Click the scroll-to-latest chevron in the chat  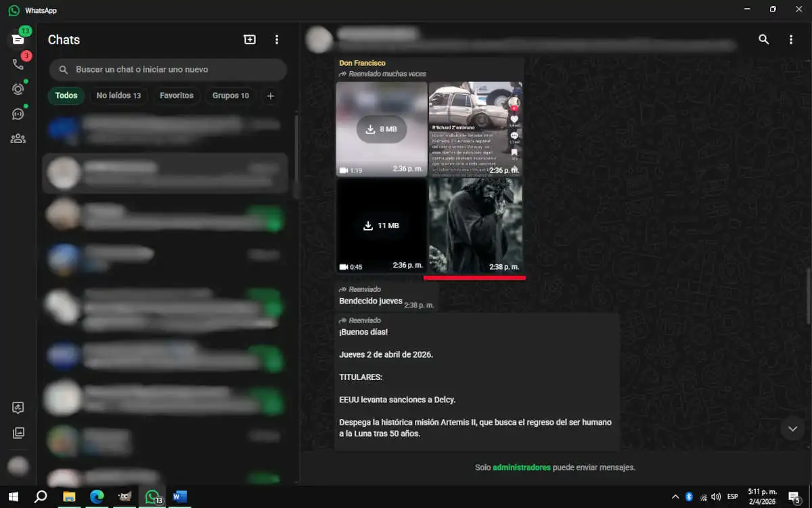[x=792, y=428]
